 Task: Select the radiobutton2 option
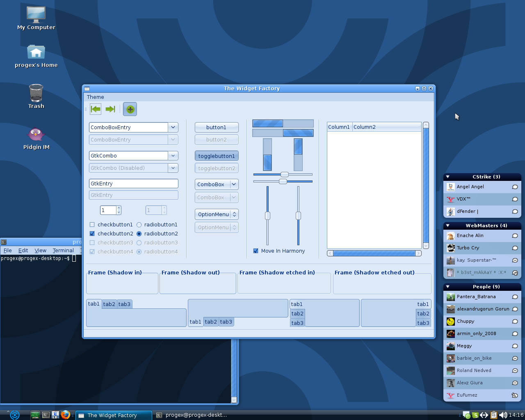(x=139, y=234)
